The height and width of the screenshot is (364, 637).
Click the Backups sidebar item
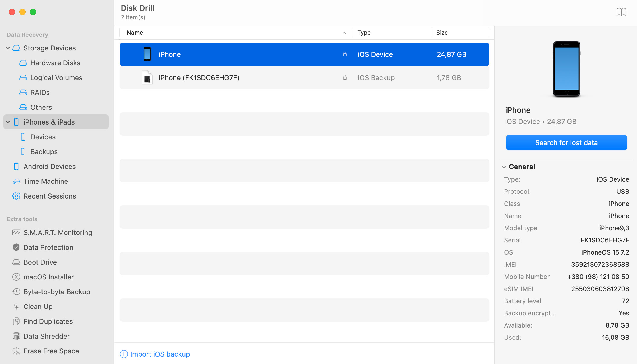pyautogui.click(x=44, y=151)
